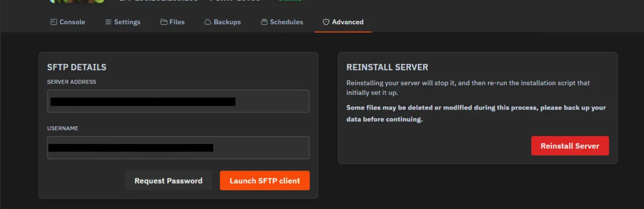
Task: Open the Backups tab label
Action: click(227, 22)
